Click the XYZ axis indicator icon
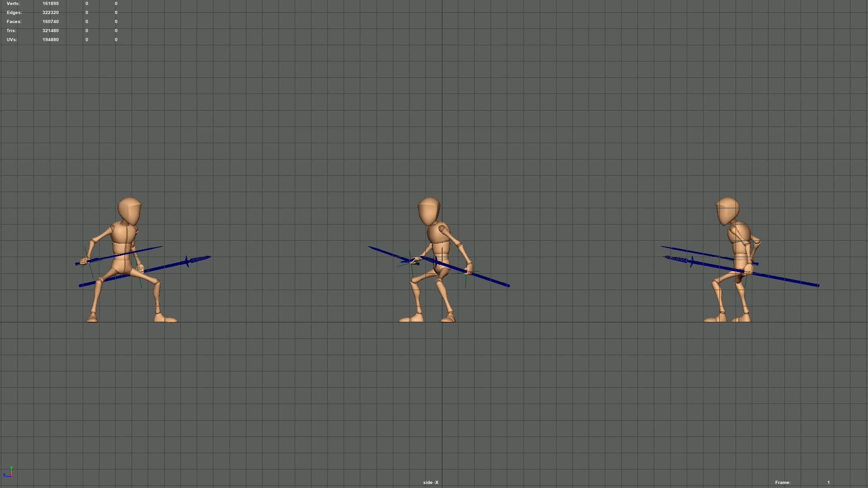This screenshot has width=868, height=488. (8, 472)
